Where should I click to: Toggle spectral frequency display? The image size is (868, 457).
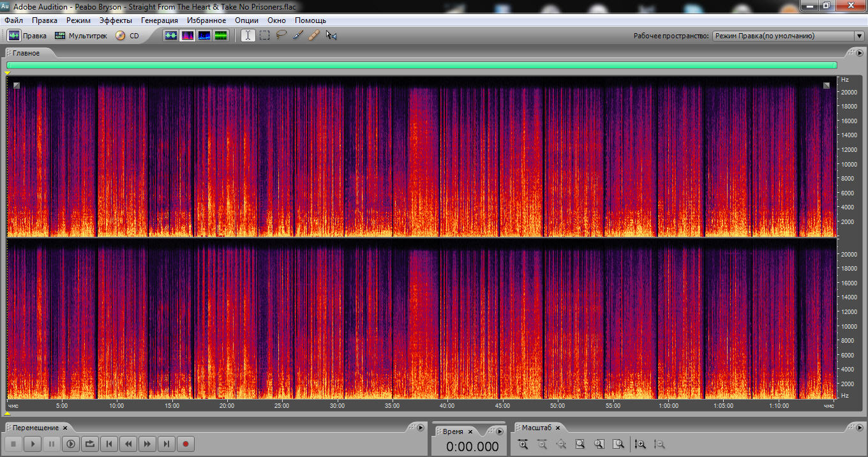click(x=188, y=36)
